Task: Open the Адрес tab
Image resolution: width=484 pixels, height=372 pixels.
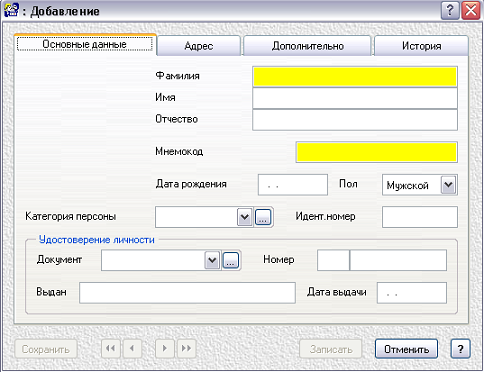Action: coord(199,46)
